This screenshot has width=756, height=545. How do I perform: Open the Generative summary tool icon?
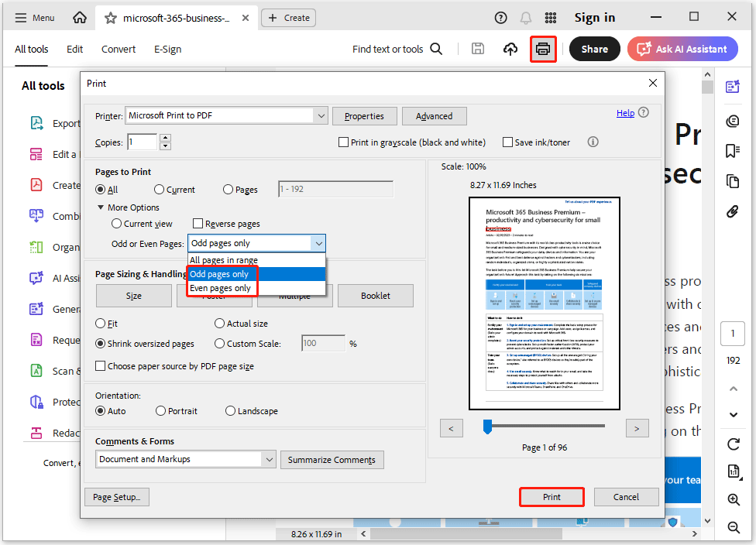[36, 309]
